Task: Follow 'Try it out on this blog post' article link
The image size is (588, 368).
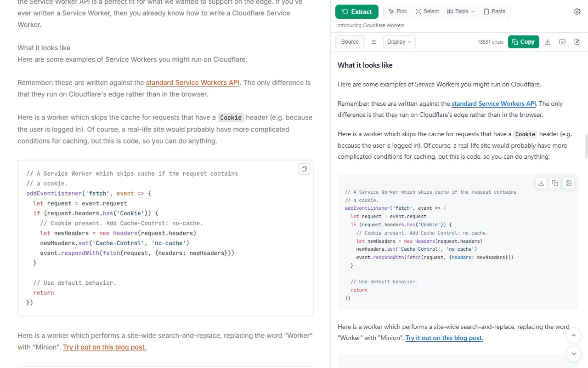Action: (105, 347)
